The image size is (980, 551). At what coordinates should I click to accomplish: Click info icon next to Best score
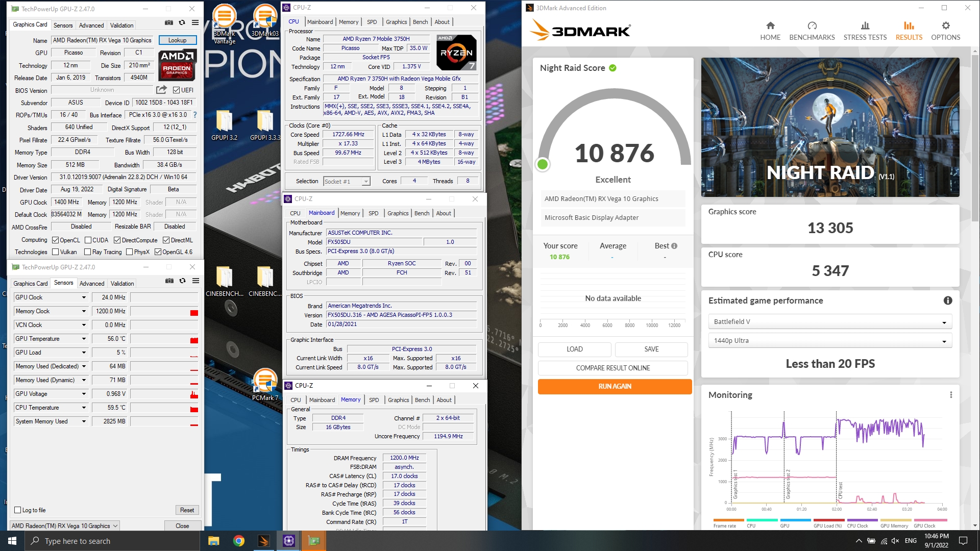[x=674, y=246]
